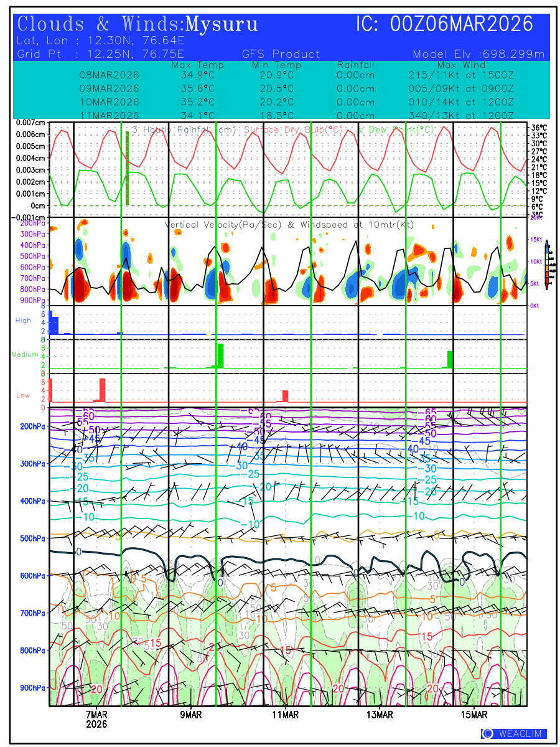Click the green rainfall bar in top chart

tap(127, 168)
